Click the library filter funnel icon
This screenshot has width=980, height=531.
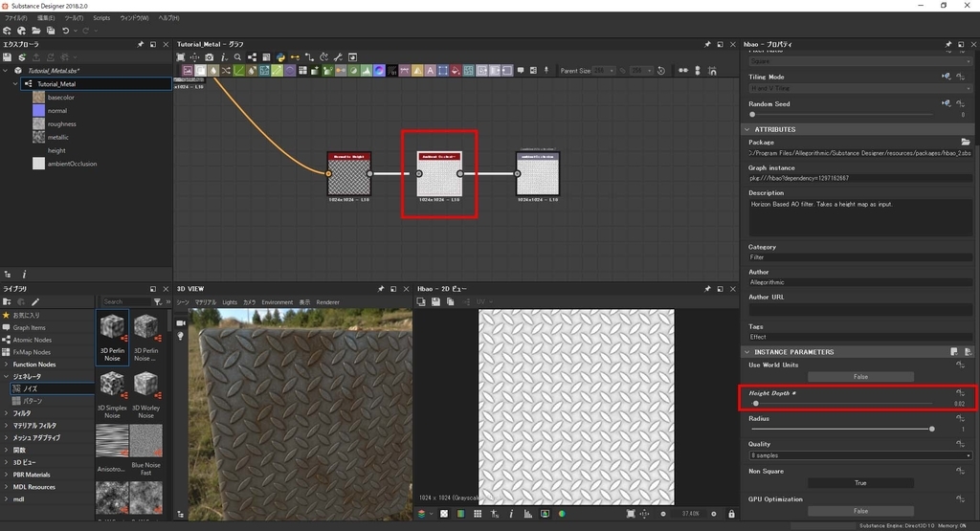point(158,301)
